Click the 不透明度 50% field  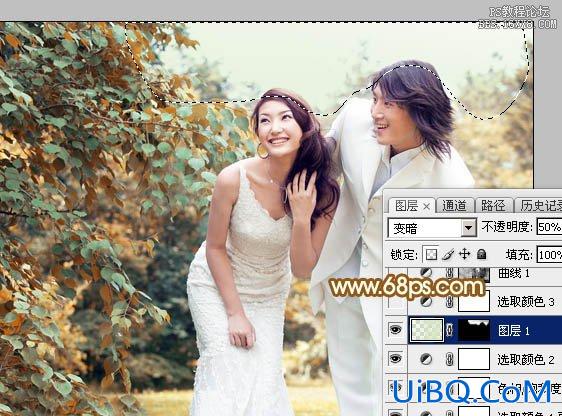coord(549,227)
